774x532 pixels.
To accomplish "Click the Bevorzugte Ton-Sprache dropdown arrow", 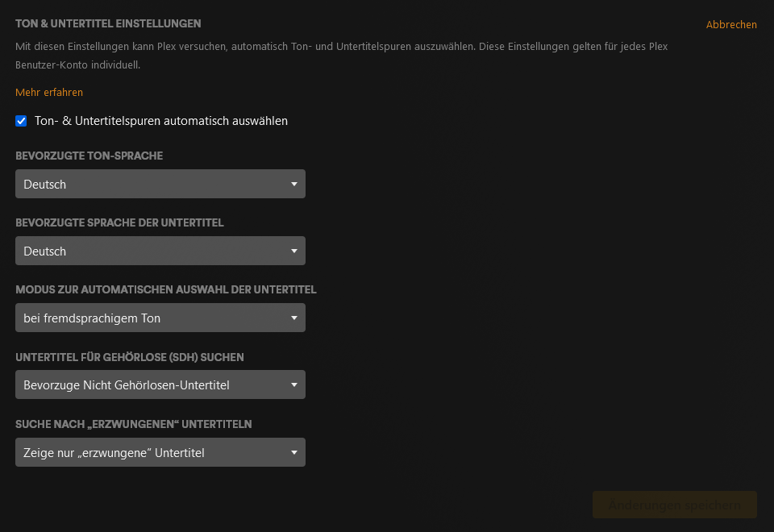I will coord(295,184).
